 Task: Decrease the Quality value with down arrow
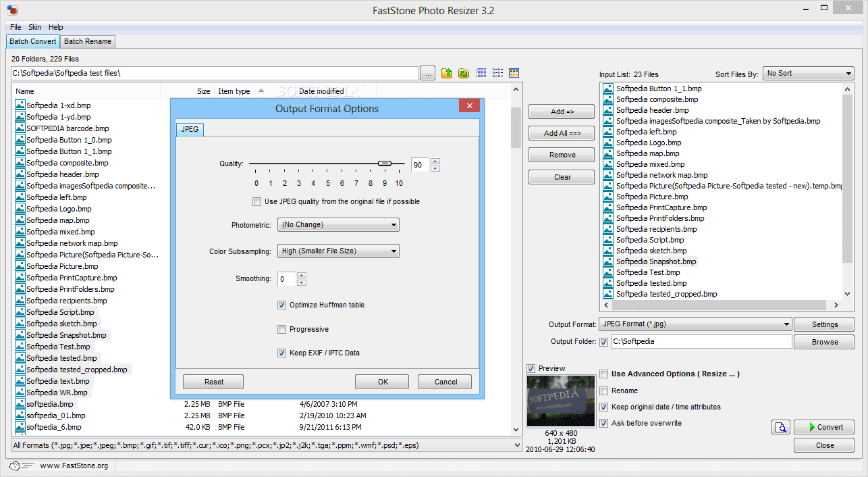[x=435, y=168]
